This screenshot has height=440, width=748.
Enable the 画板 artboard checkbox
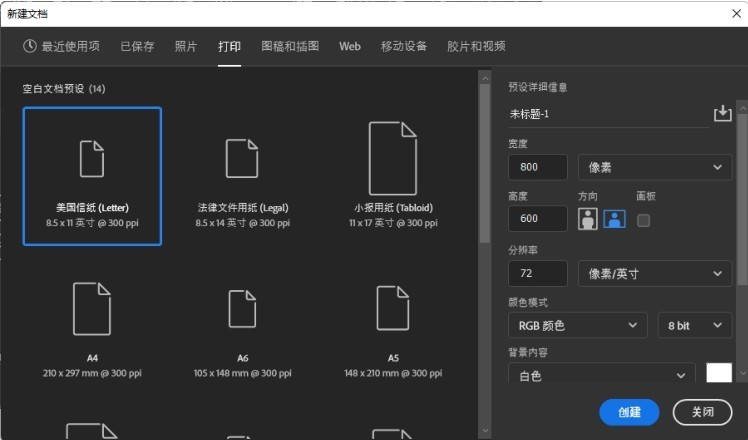click(643, 220)
